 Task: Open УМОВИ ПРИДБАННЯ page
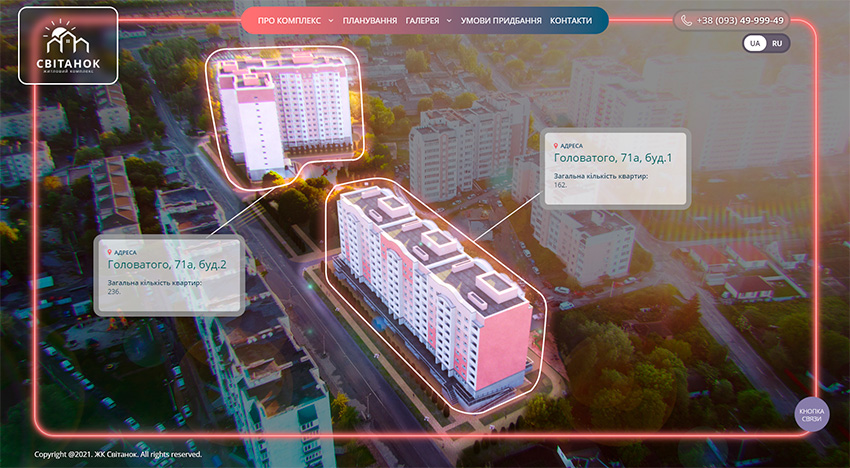click(501, 21)
